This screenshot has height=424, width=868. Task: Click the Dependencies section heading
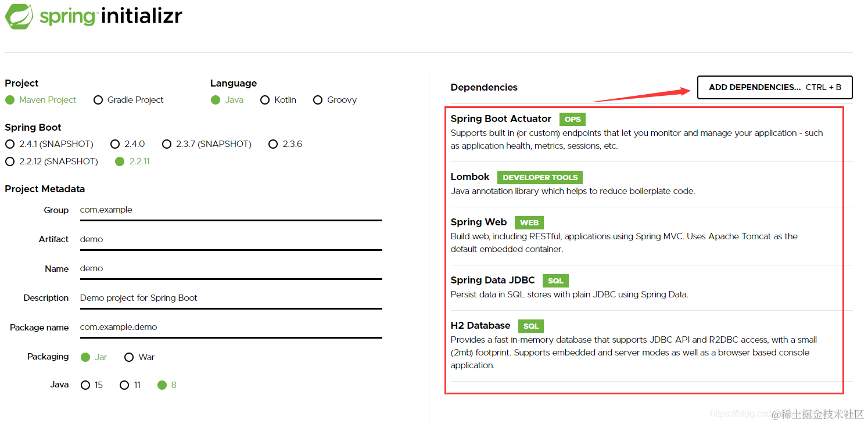[x=484, y=87]
